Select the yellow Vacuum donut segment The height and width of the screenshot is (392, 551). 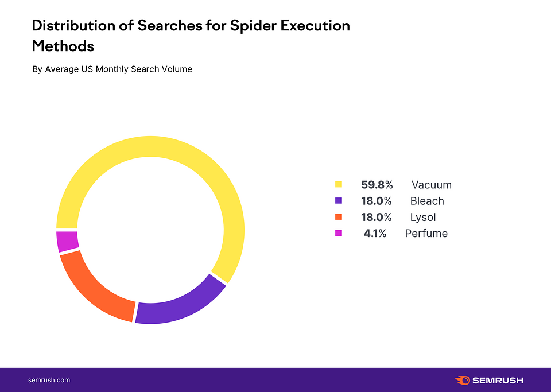pos(172,150)
